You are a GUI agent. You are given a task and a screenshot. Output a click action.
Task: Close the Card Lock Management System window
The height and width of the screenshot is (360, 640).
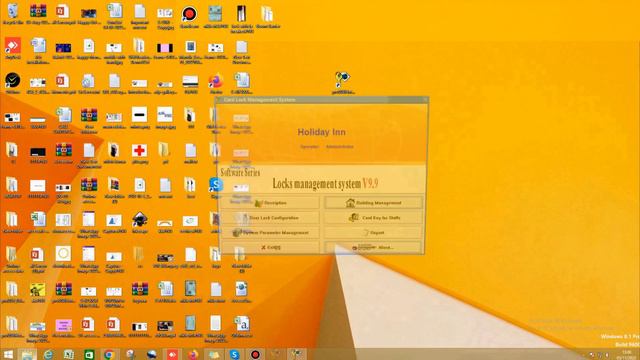tap(425, 100)
